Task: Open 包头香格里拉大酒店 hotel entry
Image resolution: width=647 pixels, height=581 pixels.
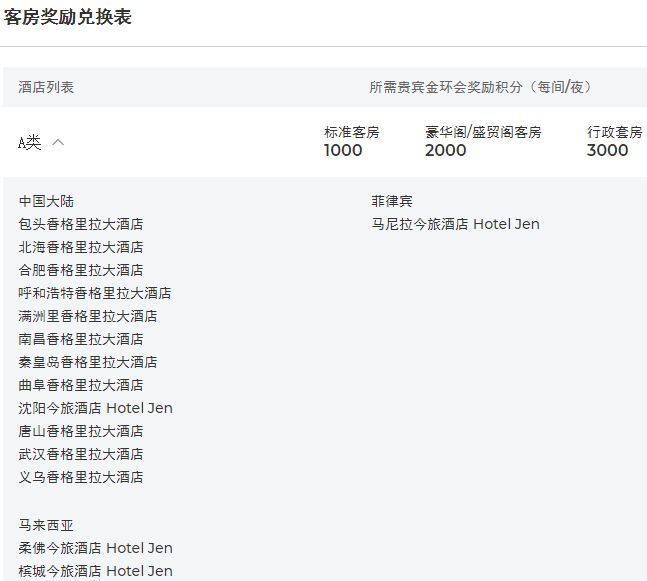Action: [x=81, y=224]
